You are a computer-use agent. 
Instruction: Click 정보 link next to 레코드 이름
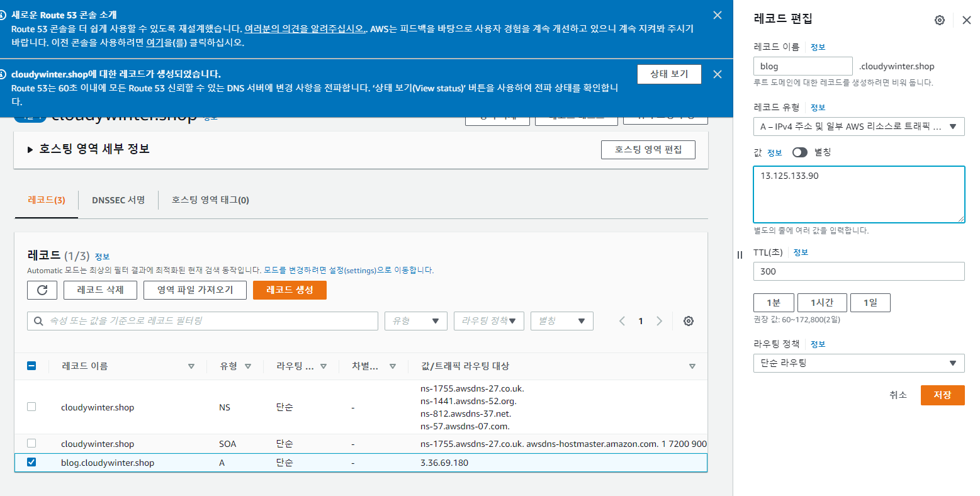click(818, 47)
